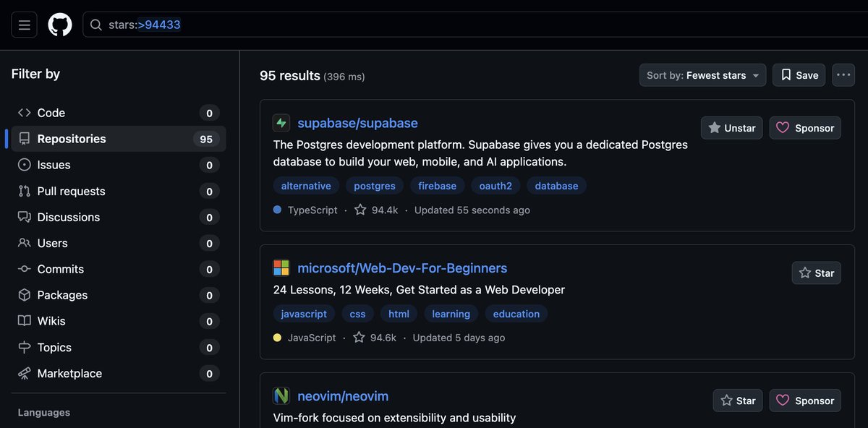Filter results by Topics
This screenshot has width=868, height=428.
coord(119,347)
